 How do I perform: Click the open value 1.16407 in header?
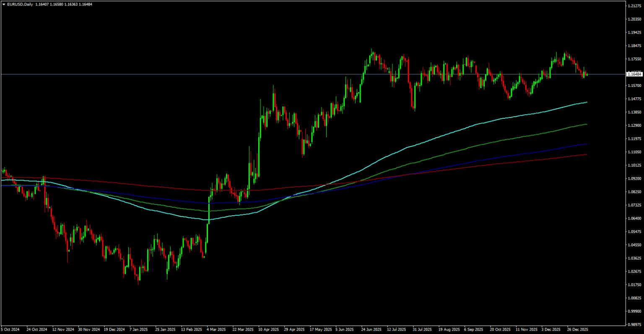point(41,4)
